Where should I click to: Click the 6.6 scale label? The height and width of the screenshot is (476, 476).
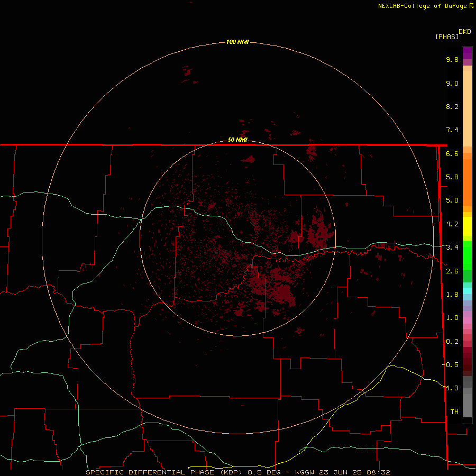(452, 153)
